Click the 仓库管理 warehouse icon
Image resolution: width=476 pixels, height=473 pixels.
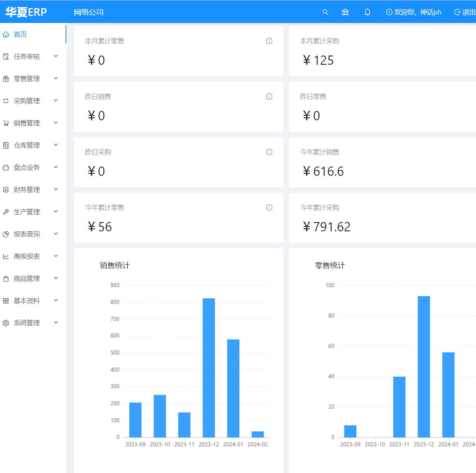tap(6, 145)
